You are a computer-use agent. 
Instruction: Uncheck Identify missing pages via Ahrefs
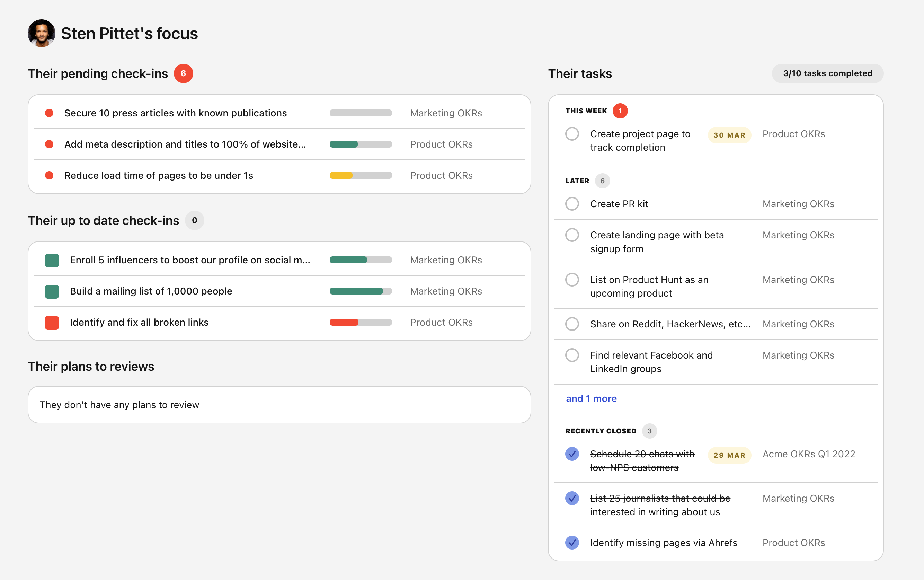tap(572, 543)
